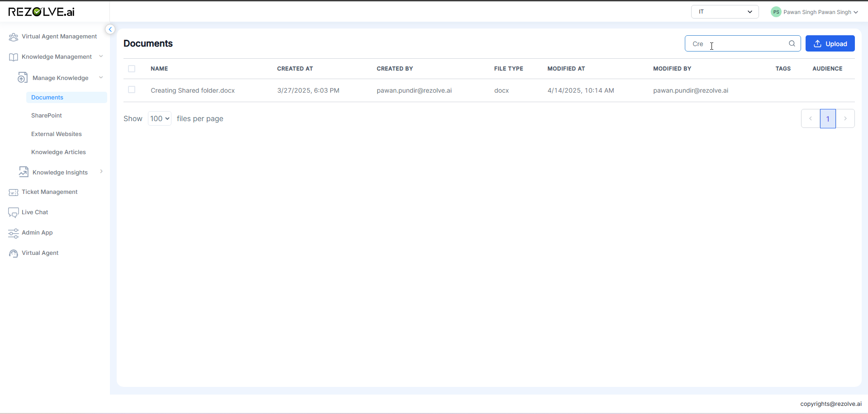Click the 3/27/2025, 6:03 PM created date
868x414 pixels.
pos(308,90)
